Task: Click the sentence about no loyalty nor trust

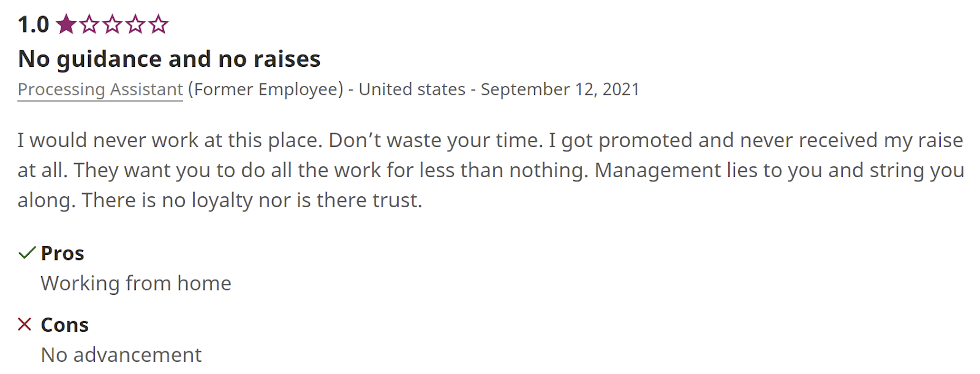Action: point(252,200)
